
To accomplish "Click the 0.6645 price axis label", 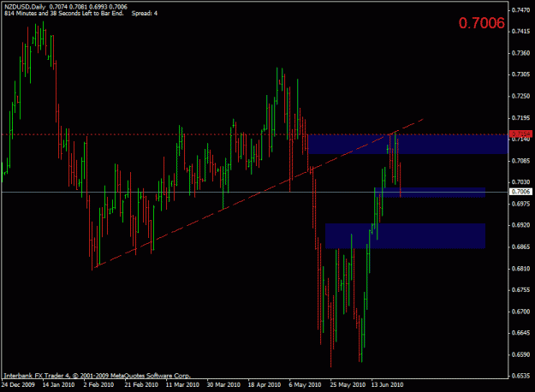I will click(520, 333).
